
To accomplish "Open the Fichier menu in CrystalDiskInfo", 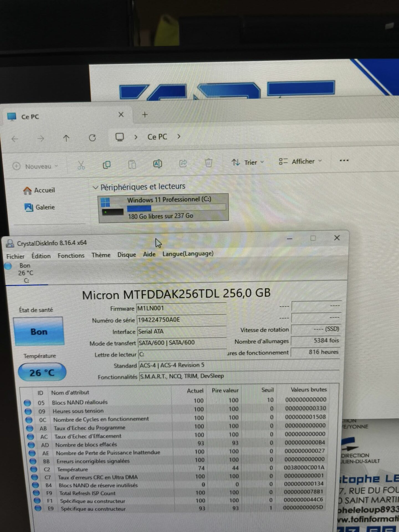I will [15, 256].
